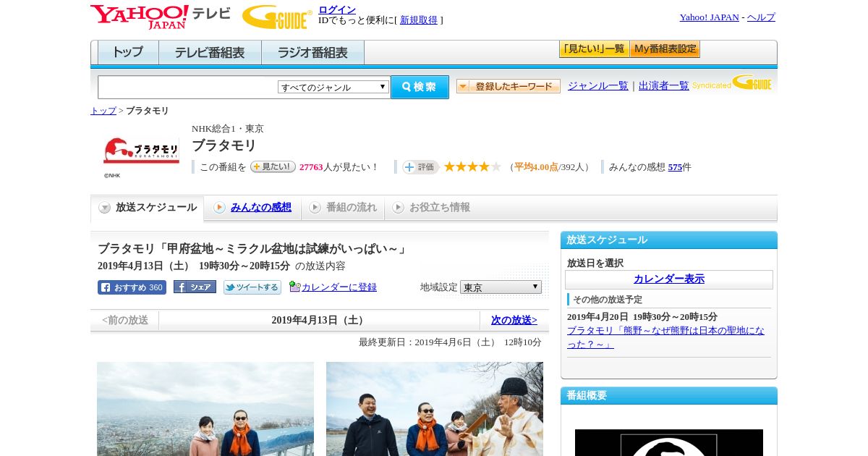Open the ジャンル一覧 link
The height and width of the screenshot is (456, 868).
[x=598, y=86]
